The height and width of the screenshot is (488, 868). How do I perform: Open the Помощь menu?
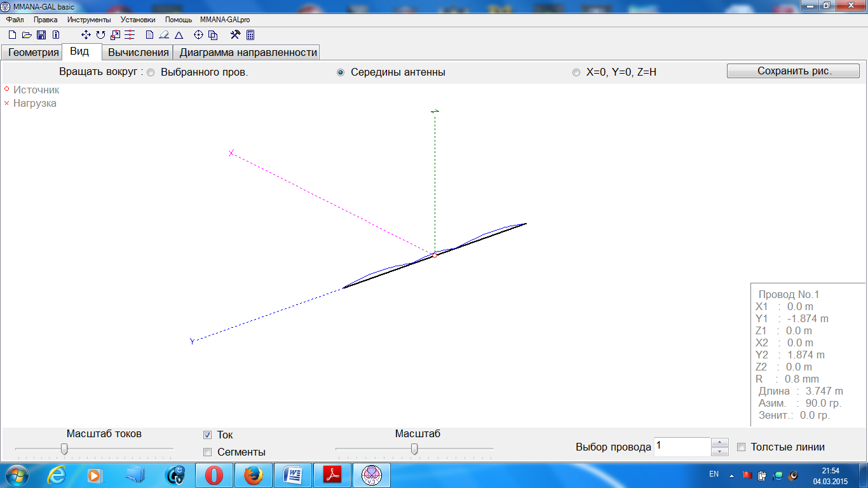point(179,20)
